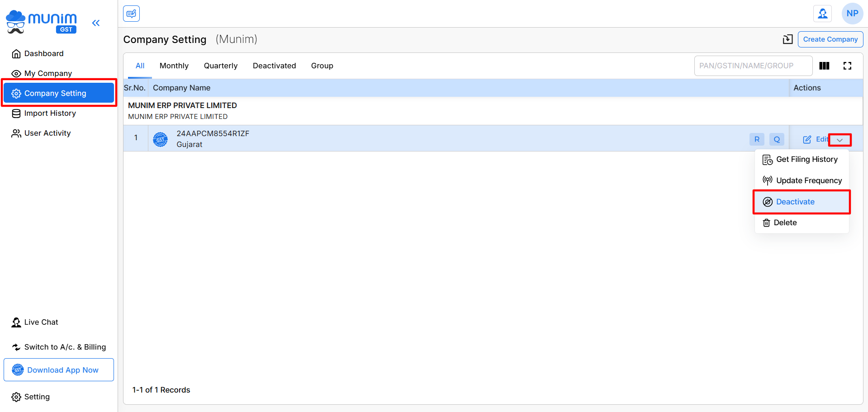This screenshot has width=868, height=412.
Task: Click the Create Company button
Action: [x=830, y=39]
